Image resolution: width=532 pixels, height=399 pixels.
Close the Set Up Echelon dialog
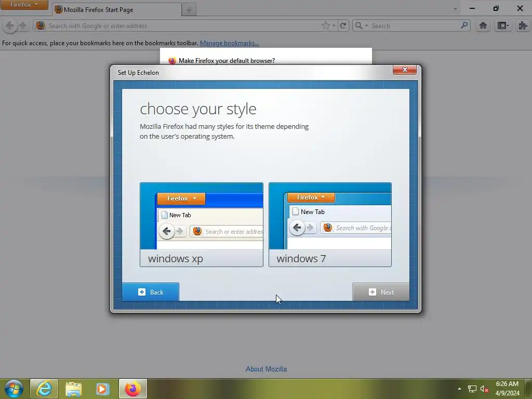404,70
